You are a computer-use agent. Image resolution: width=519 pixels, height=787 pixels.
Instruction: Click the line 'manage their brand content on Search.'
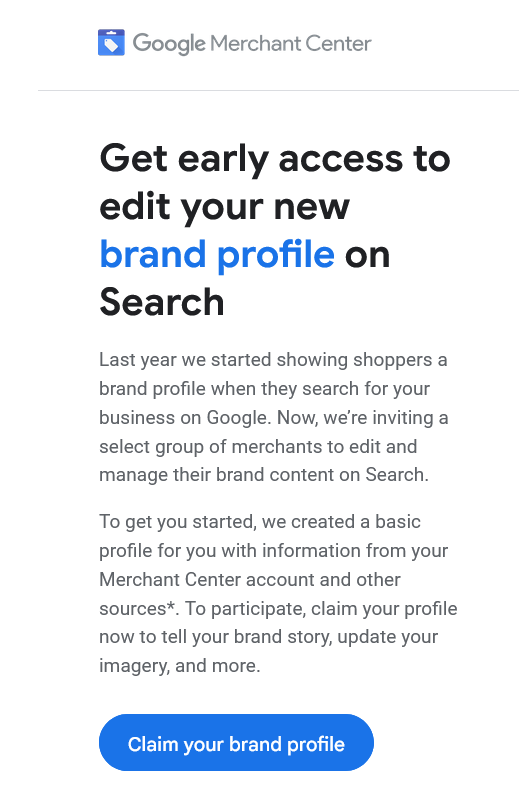click(264, 475)
